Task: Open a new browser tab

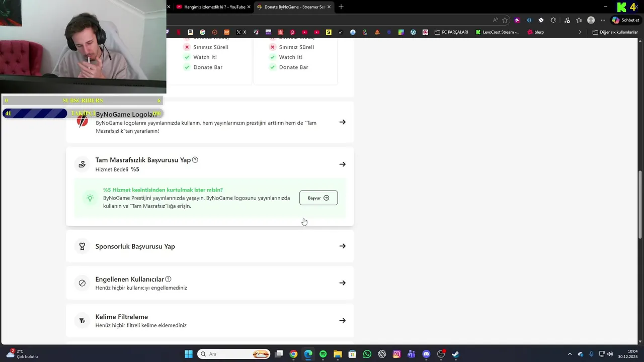Action: pyautogui.click(x=341, y=7)
